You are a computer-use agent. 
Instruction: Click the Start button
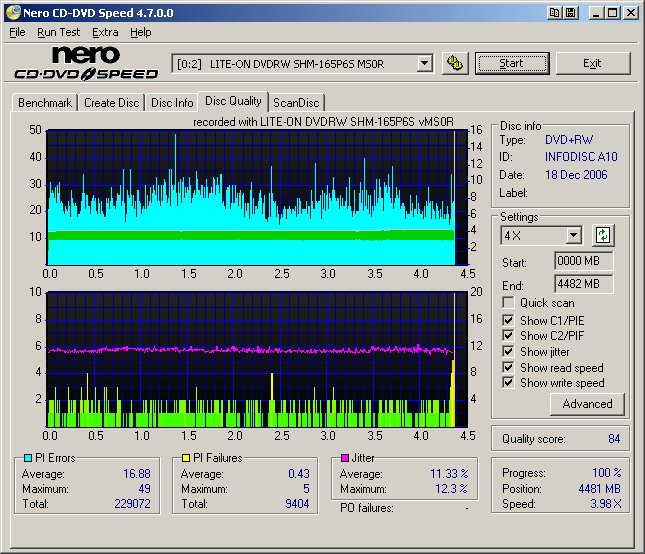pyautogui.click(x=512, y=63)
